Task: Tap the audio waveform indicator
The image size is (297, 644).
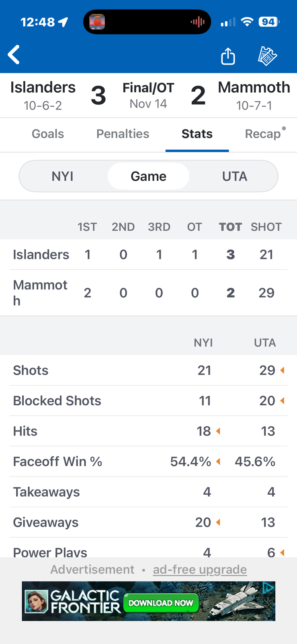Action: (198, 22)
